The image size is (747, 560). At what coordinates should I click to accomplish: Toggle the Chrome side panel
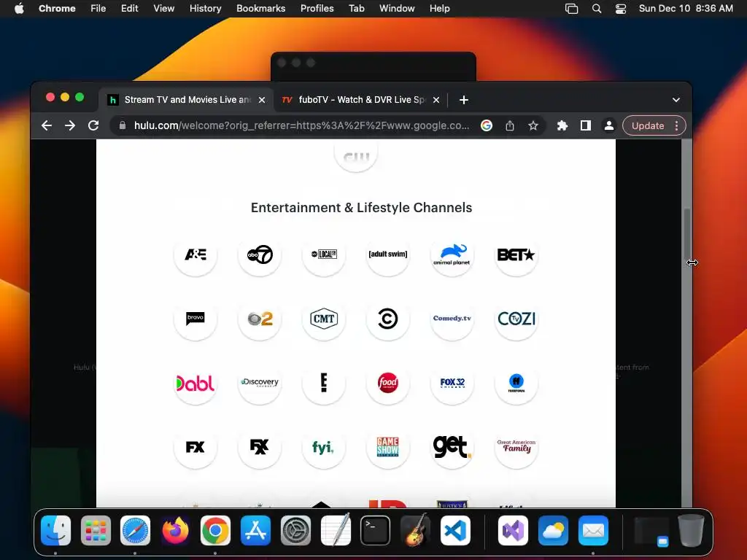(586, 125)
